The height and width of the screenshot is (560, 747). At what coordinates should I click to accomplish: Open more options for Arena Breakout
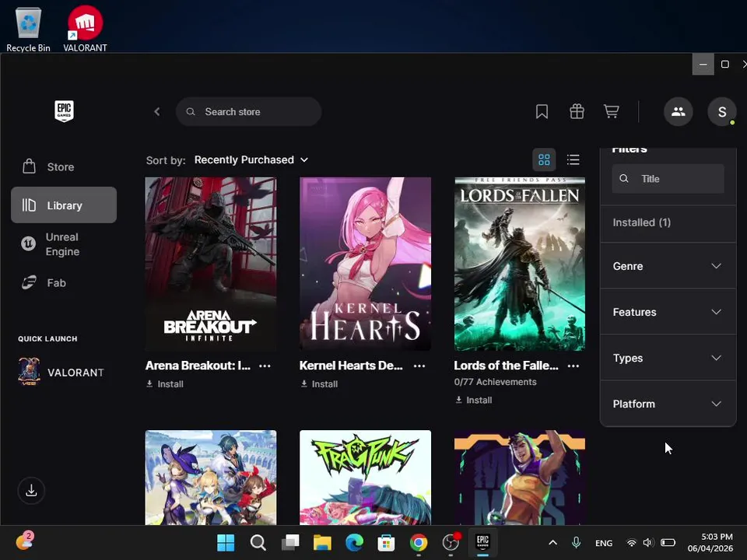pyautogui.click(x=265, y=366)
